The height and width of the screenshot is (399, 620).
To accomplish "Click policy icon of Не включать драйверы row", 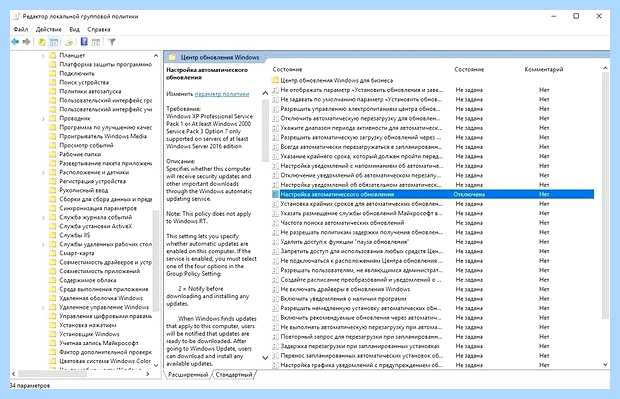I will point(276,289).
